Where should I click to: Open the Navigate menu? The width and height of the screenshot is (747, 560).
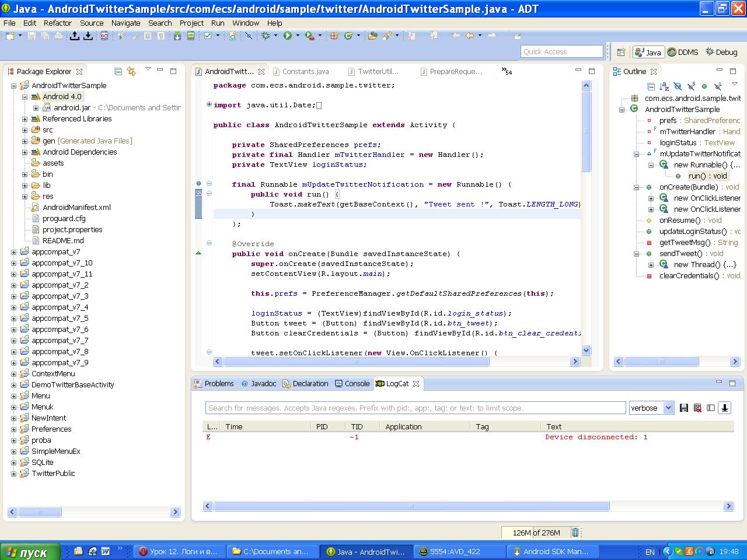click(x=125, y=23)
